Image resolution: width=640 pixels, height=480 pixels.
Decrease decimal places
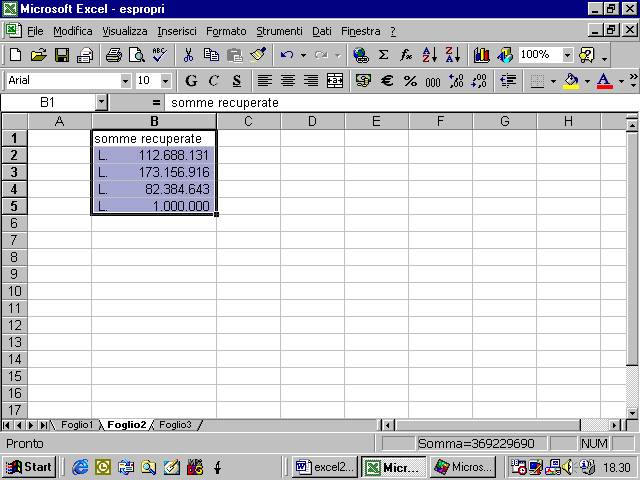[x=479, y=80]
